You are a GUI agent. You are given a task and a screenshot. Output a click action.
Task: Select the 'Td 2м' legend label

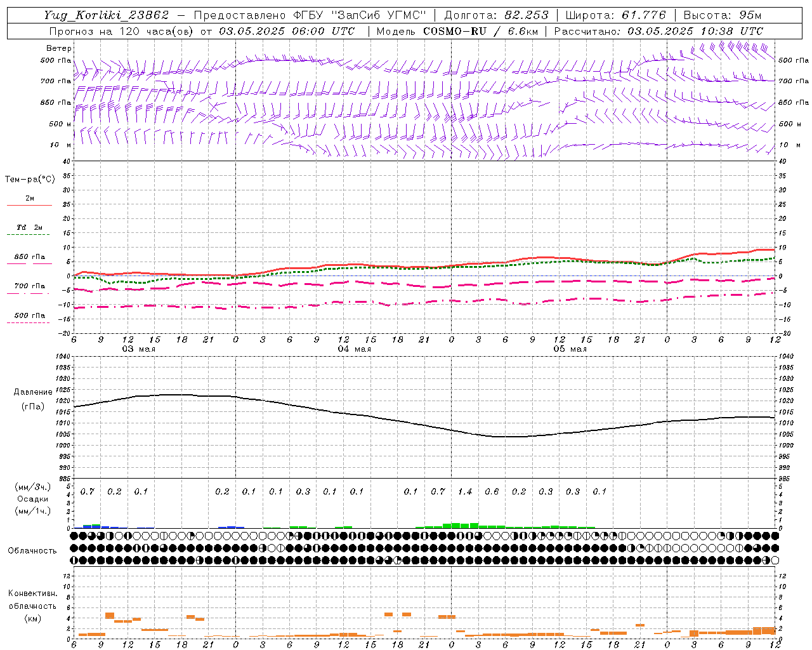[29, 227]
